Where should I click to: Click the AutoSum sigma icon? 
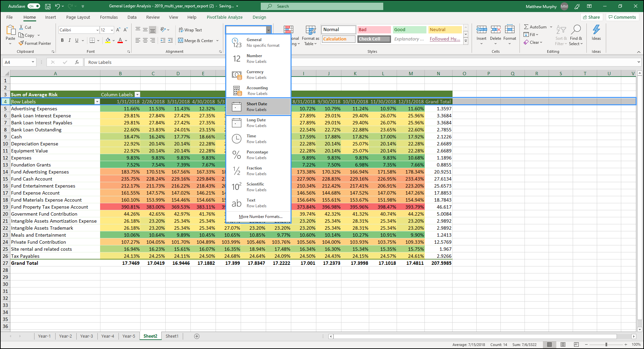[x=527, y=27]
